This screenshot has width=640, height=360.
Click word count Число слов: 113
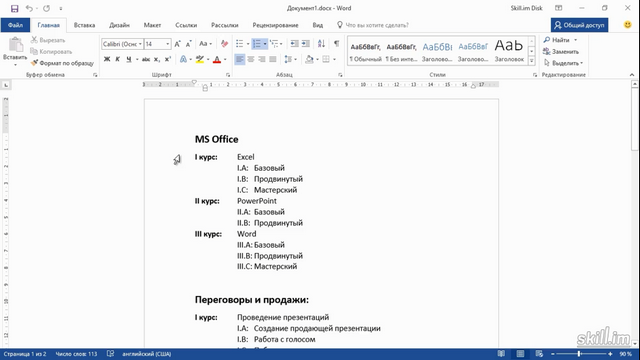coord(76,354)
